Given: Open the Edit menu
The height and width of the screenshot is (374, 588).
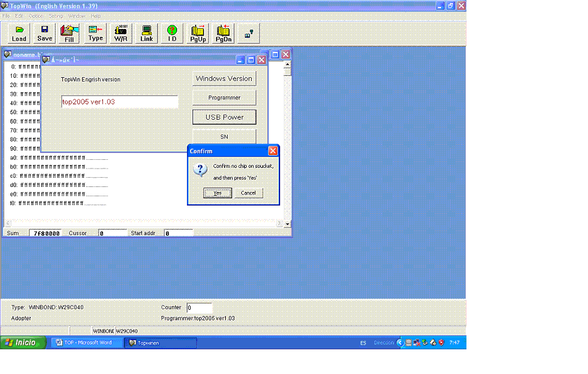Looking at the screenshot, I should click(19, 16).
